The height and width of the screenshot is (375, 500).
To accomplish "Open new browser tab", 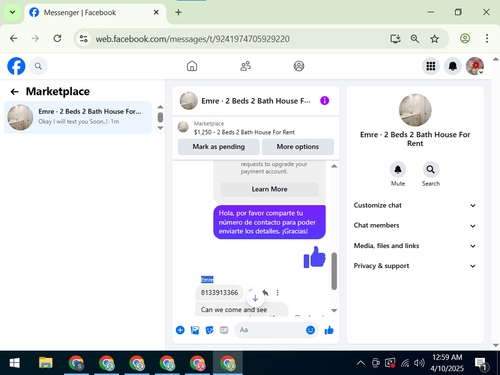I will pyautogui.click(x=178, y=12).
